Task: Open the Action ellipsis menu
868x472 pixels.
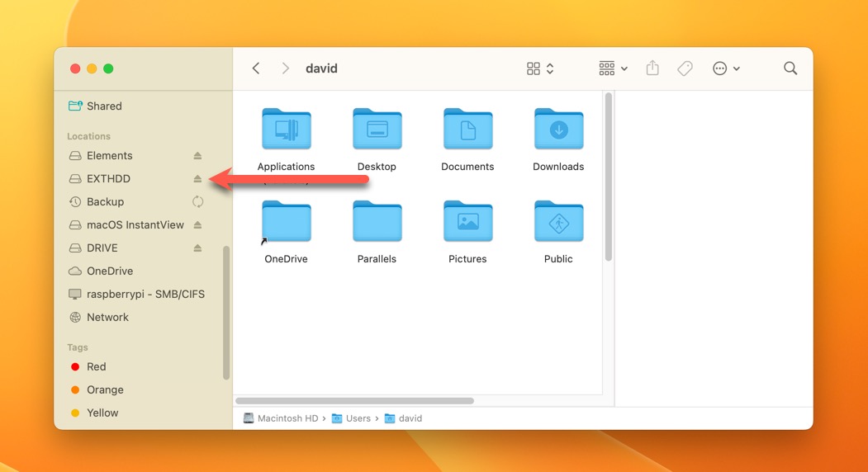Action: coord(726,68)
